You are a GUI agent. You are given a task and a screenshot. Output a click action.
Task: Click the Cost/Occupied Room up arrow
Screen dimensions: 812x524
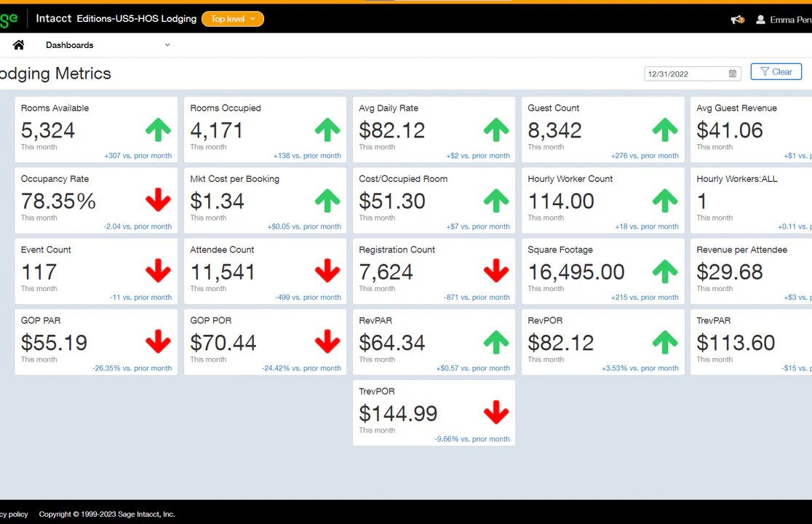click(496, 200)
